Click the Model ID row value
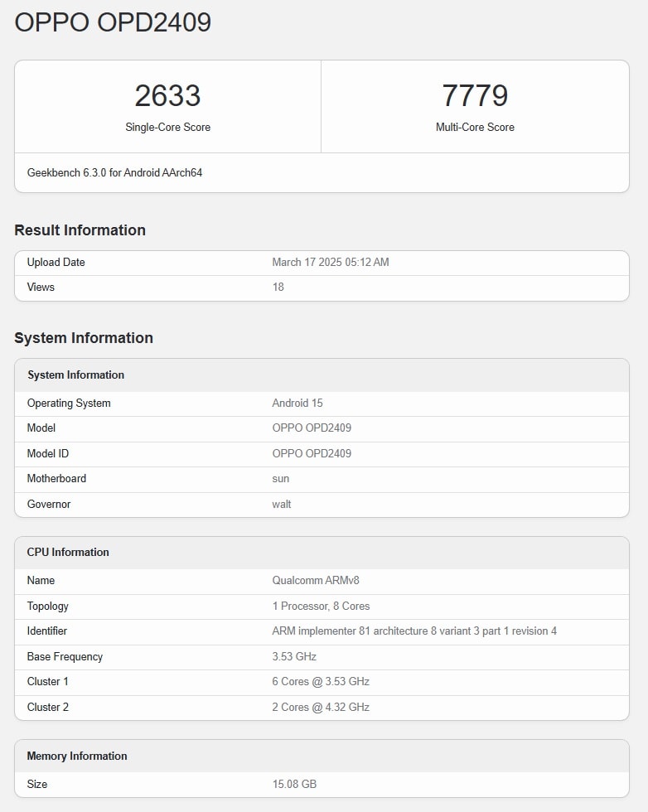Screen dimensions: 648x812 [312, 454]
